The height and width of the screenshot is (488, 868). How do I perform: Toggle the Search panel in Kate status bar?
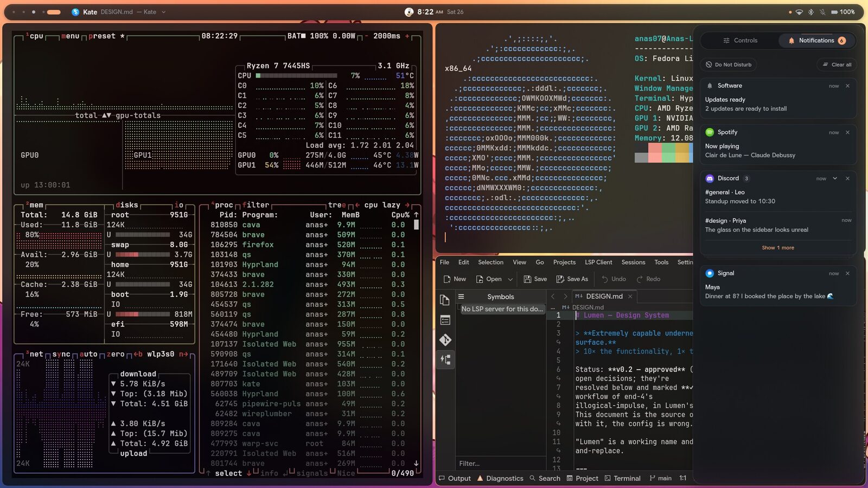545,478
